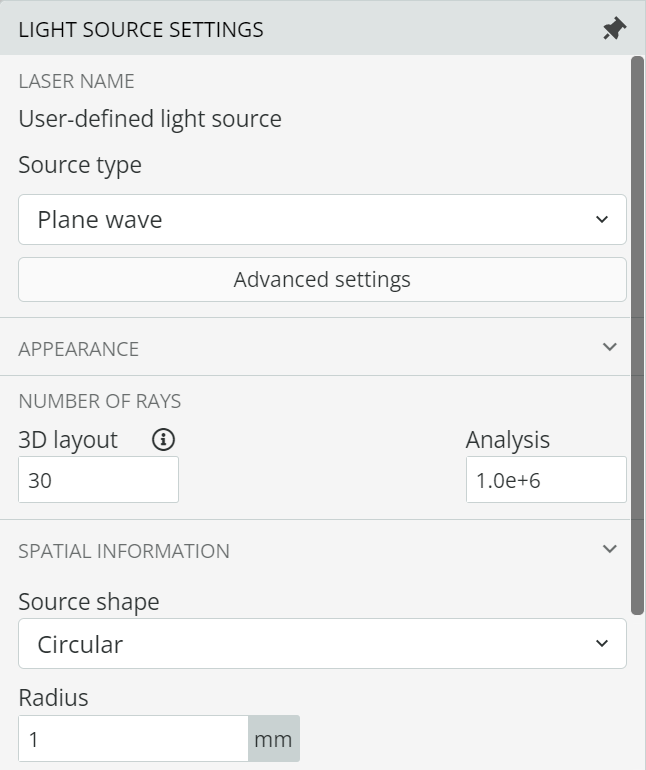Image resolution: width=646 pixels, height=770 pixels.
Task: Focus the Radius input field
Action: click(x=133, y=739)
